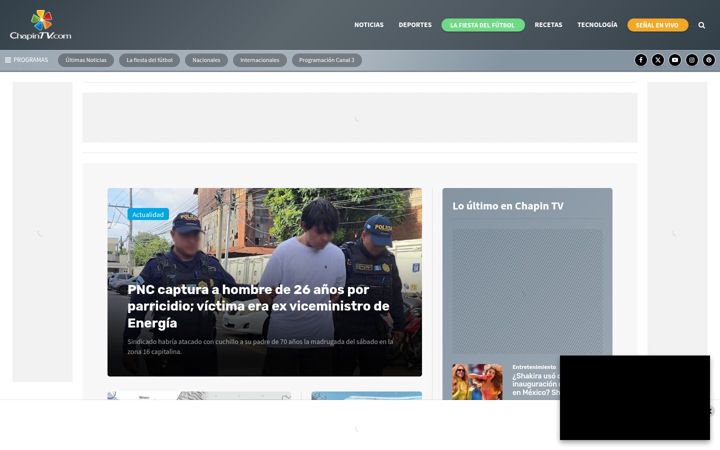Select the Últimas Noticias pill

point(86,60)
